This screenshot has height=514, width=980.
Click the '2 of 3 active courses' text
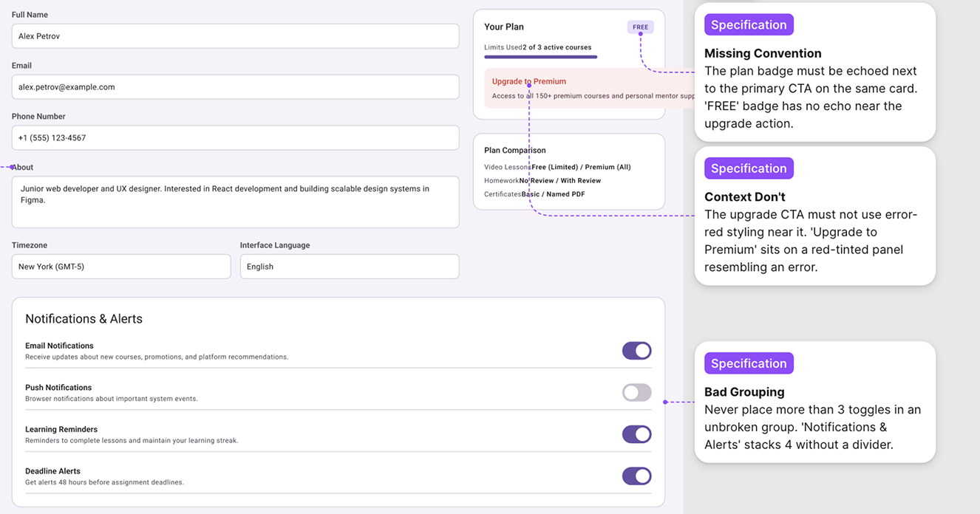tap(557, 47)
